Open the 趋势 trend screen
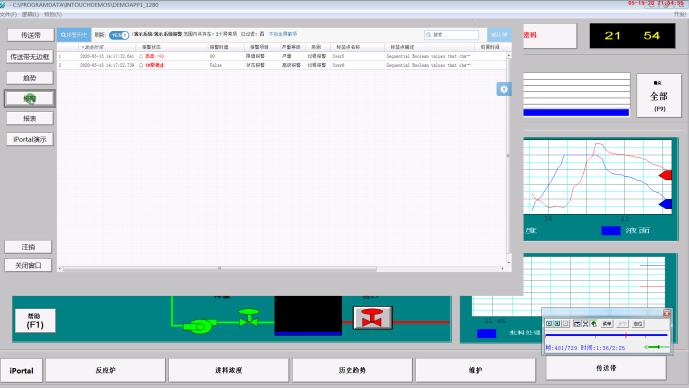The width and height of the screenshot is (689, 388). click(30, 78)
